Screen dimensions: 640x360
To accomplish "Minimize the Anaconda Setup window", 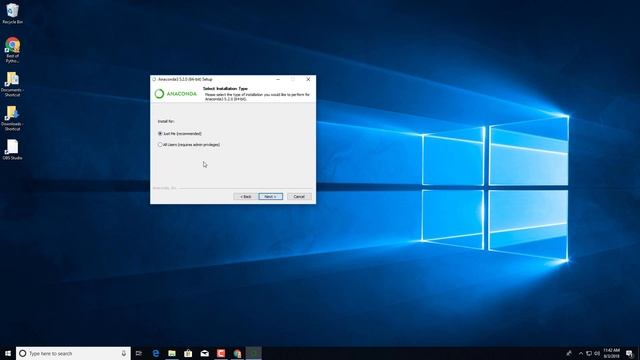I will [x=278, y=79].
